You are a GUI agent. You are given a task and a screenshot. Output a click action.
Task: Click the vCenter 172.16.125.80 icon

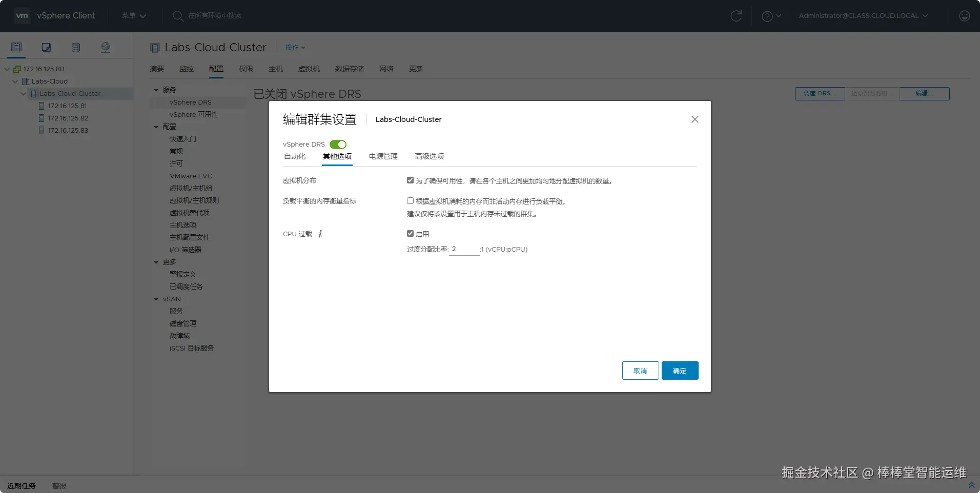point(17,69)
